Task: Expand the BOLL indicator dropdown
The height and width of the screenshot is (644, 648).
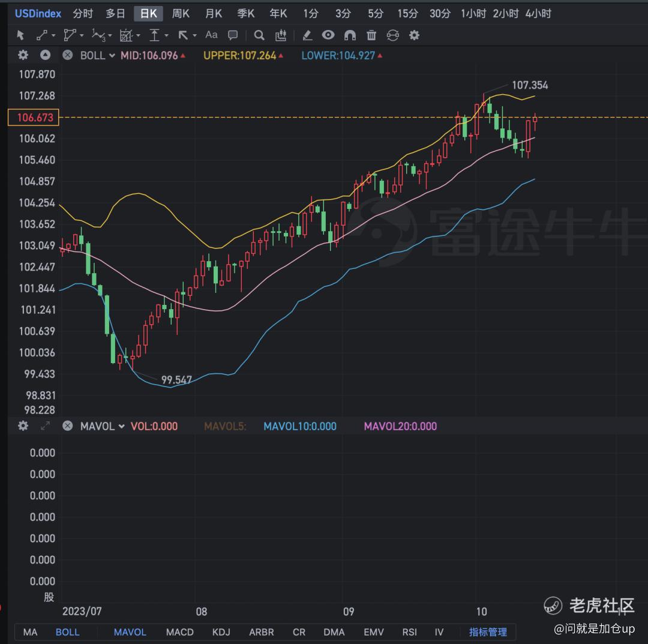Action: click(112, 55)
